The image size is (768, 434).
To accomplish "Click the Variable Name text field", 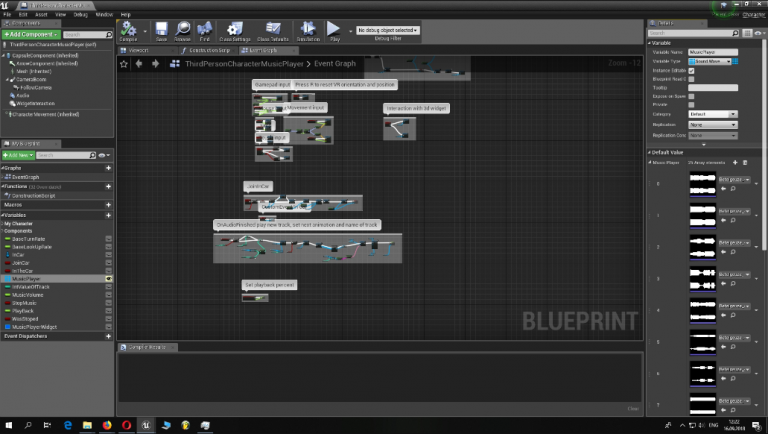I will 713,52.
